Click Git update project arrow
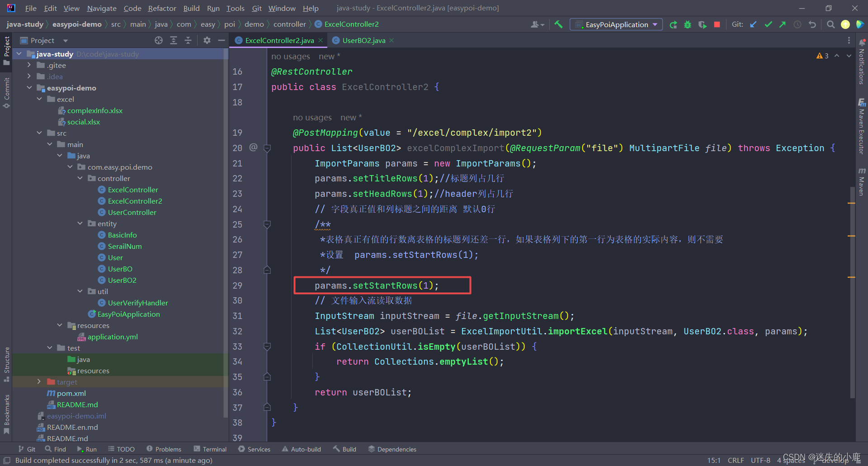This screenshot has width=868, height=466. coord(753,24)
